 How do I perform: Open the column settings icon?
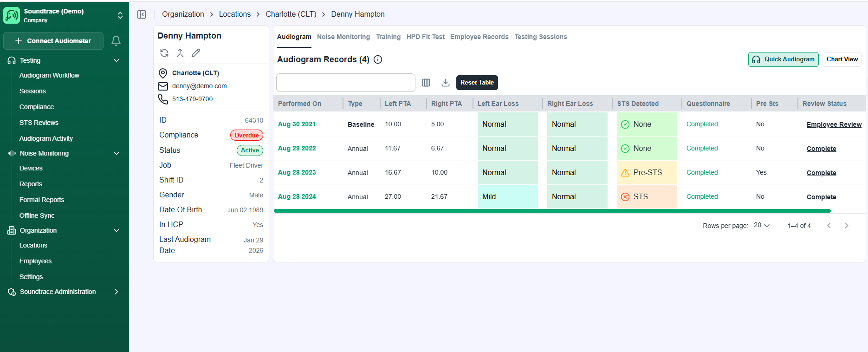pos(426,83)
